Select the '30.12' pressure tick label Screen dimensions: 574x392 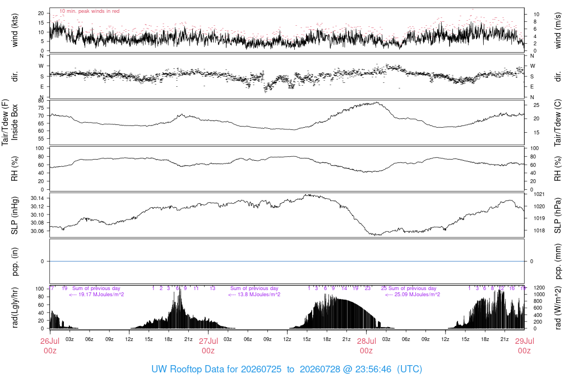click(38, 206)
